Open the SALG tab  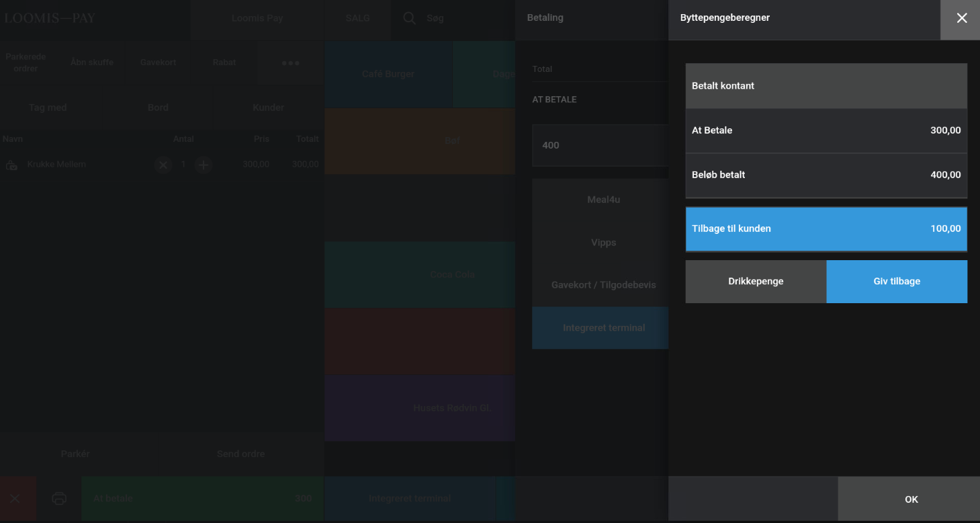coord(357,18)
